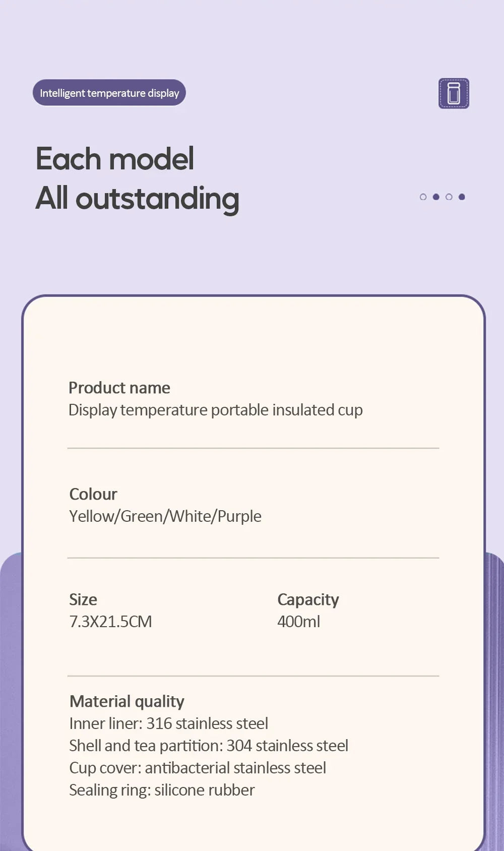Image resolution: width=504 pixels, height=851 pixels.
Task: Click "Display temperature portable insulated cup" text
Action: click(215, 410)
